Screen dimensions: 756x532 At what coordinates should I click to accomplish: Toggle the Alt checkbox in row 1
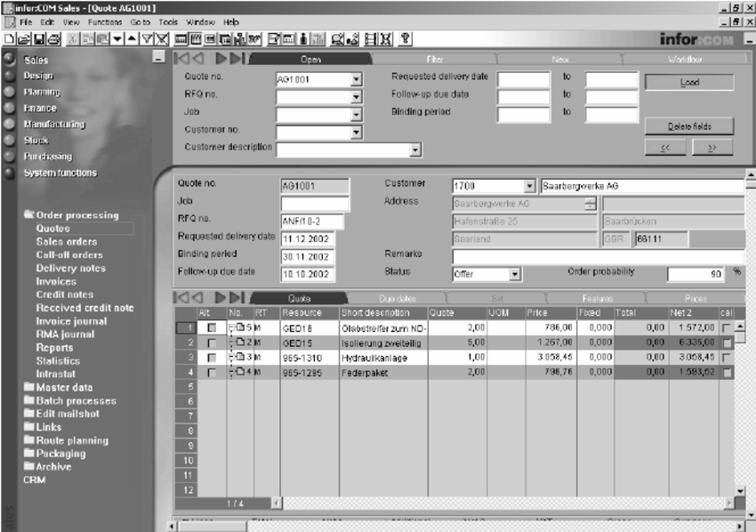click(212, 328)
